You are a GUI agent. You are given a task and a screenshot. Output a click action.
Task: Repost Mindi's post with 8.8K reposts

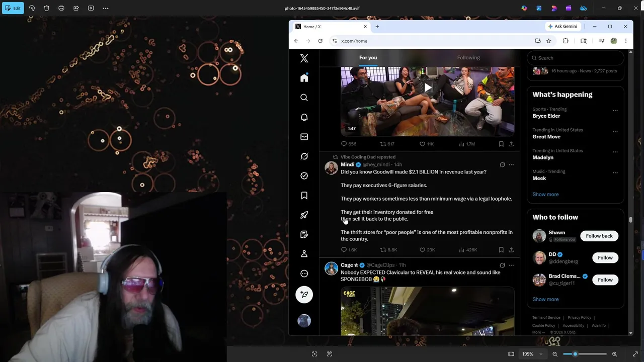coord(388,250)
